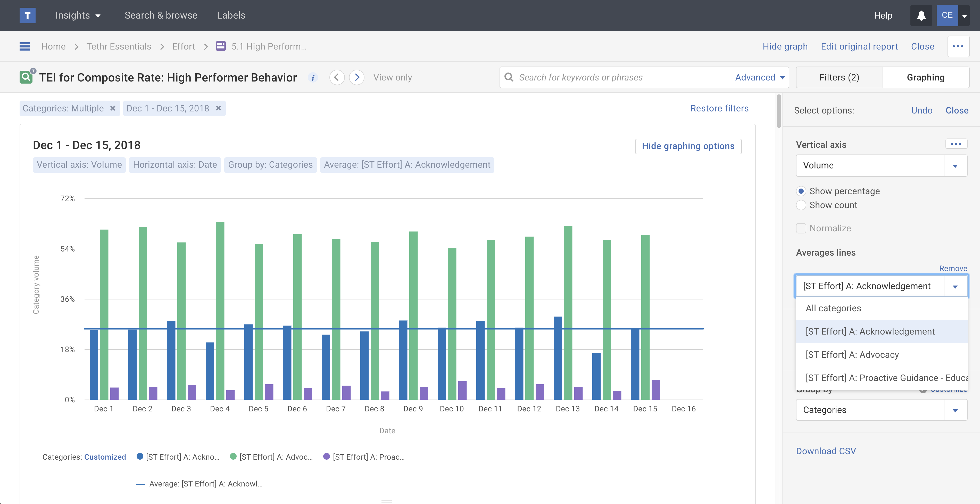This screenshot has height=504, width=980.
Task: Toggle the Normalize checkbox
Action: point(801,228)
